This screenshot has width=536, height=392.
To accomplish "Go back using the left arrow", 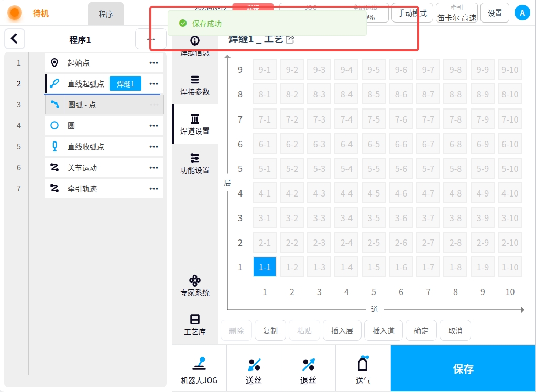I will (15, 39).
